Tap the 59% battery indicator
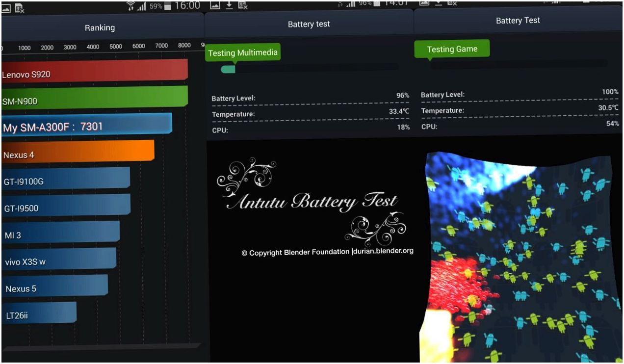Viewport: 624px width, 364px height. click(x=161, y=7)
